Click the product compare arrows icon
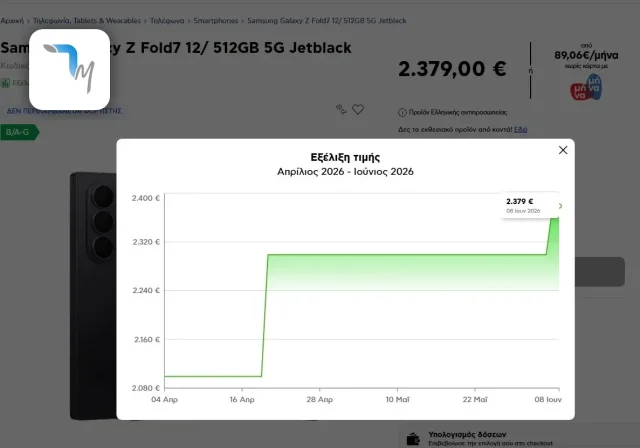The width and height of the screenshot is (640, 448). [x=341, y=109]
